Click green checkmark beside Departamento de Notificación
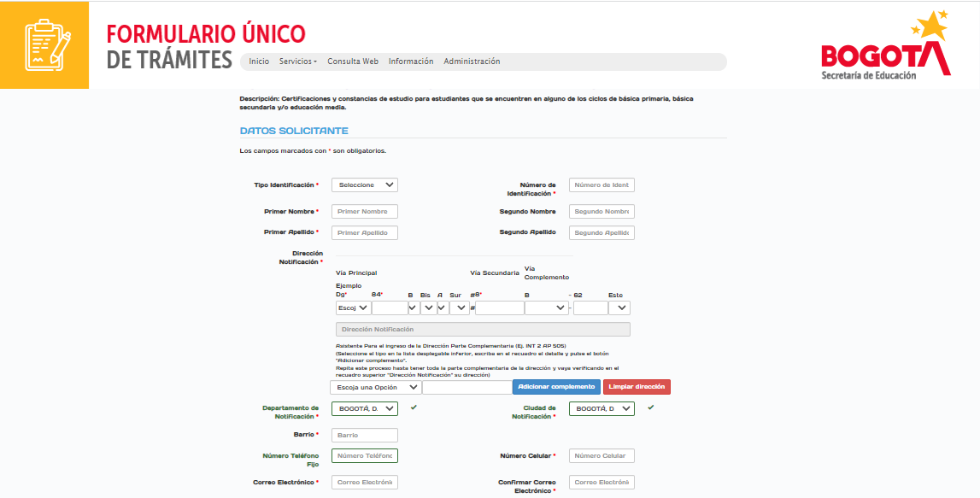This screenshot has width=980, height=498. 414,408
